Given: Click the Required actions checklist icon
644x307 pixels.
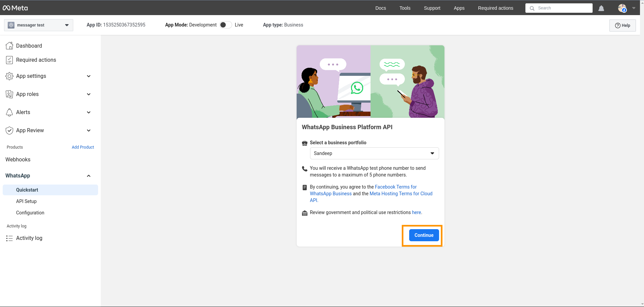Looking at the screenshot, I should click(9, 60).
